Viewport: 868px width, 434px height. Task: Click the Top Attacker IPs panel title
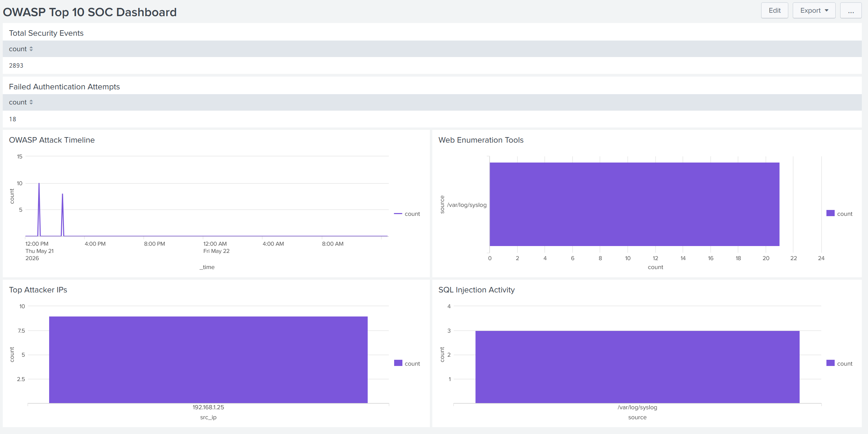38,290
